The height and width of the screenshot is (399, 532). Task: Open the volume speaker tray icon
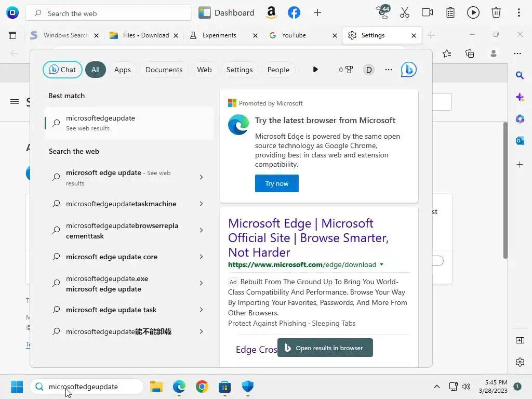[x=466, y=387]
